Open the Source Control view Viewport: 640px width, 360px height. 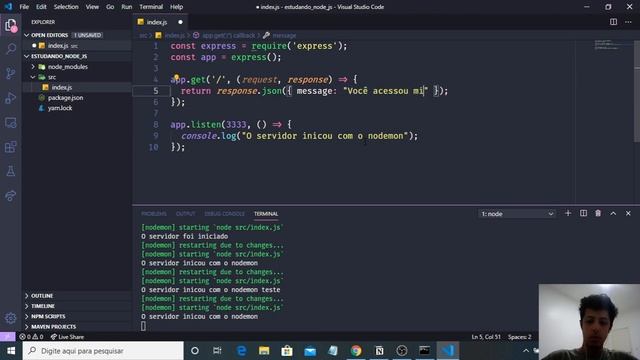click(11, 73)
